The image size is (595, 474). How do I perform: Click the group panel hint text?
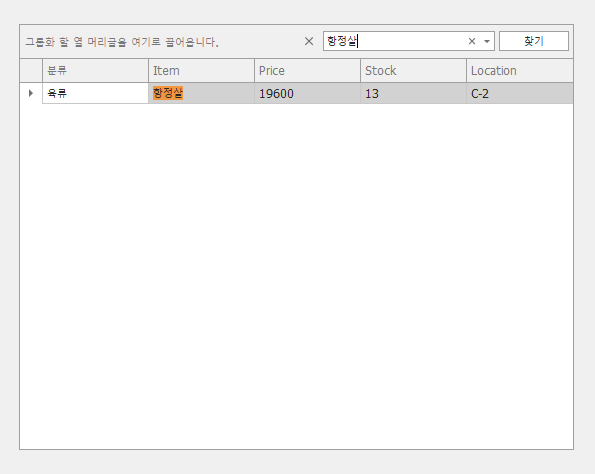tap(122, 42)
